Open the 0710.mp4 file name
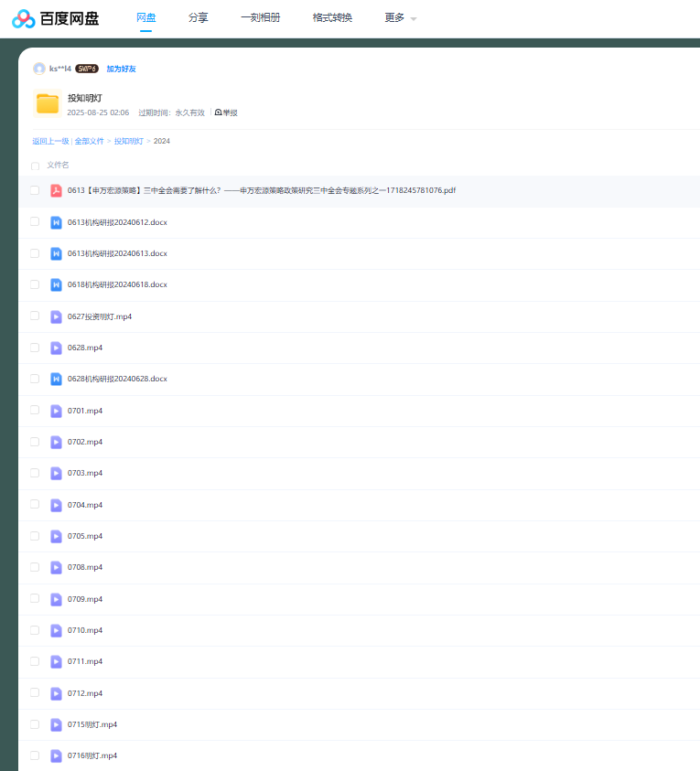700x771 pixels. click(x=85, y=630)
